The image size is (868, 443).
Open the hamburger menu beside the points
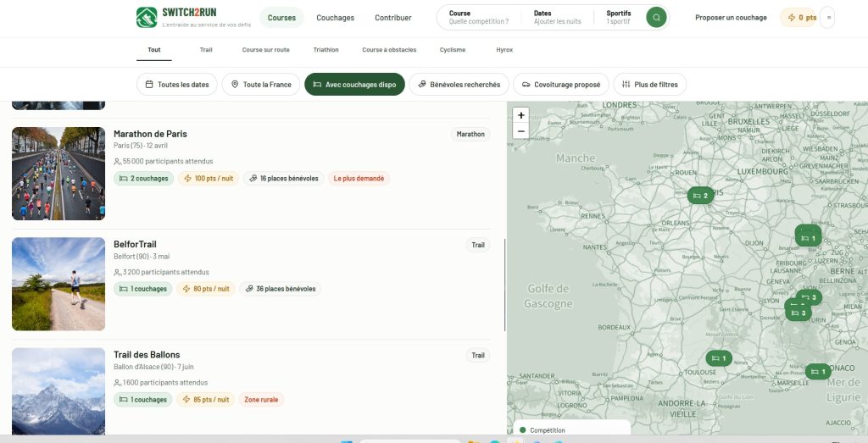coord(828,18)
